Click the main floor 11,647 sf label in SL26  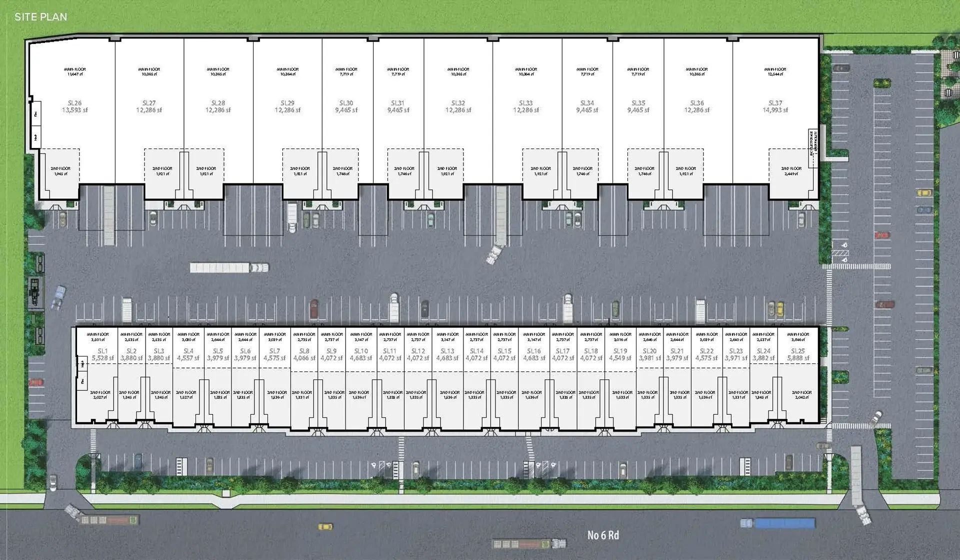click(x=74, y=71)
